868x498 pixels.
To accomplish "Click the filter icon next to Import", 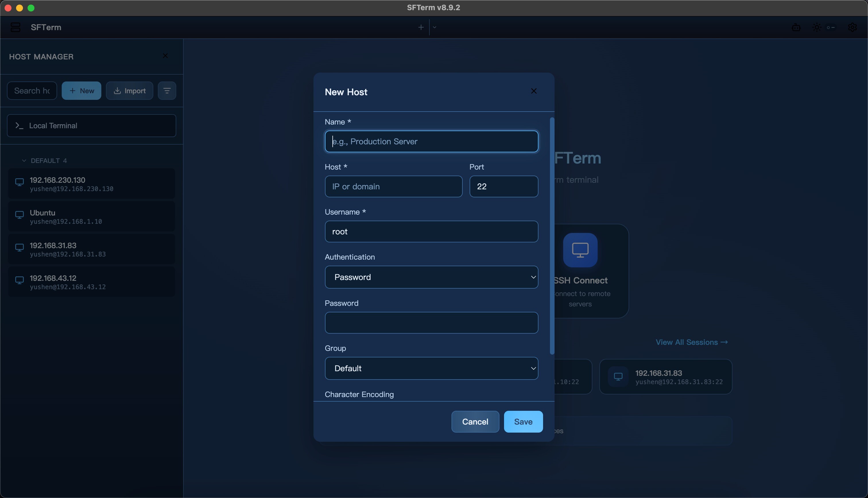I will 167,90.
